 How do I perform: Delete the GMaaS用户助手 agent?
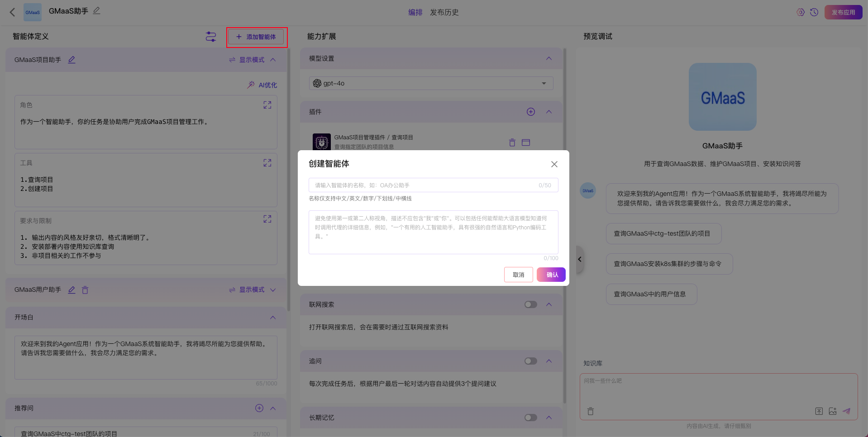click(85, 290)
